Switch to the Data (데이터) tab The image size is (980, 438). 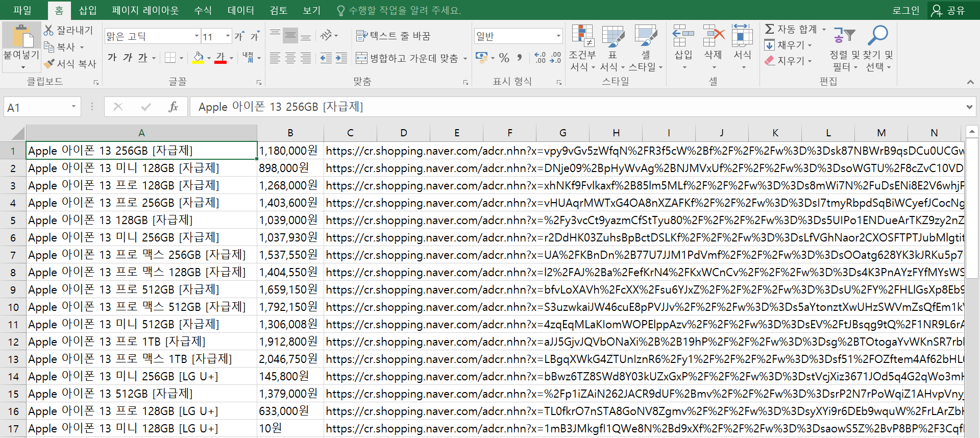point(241,10)
